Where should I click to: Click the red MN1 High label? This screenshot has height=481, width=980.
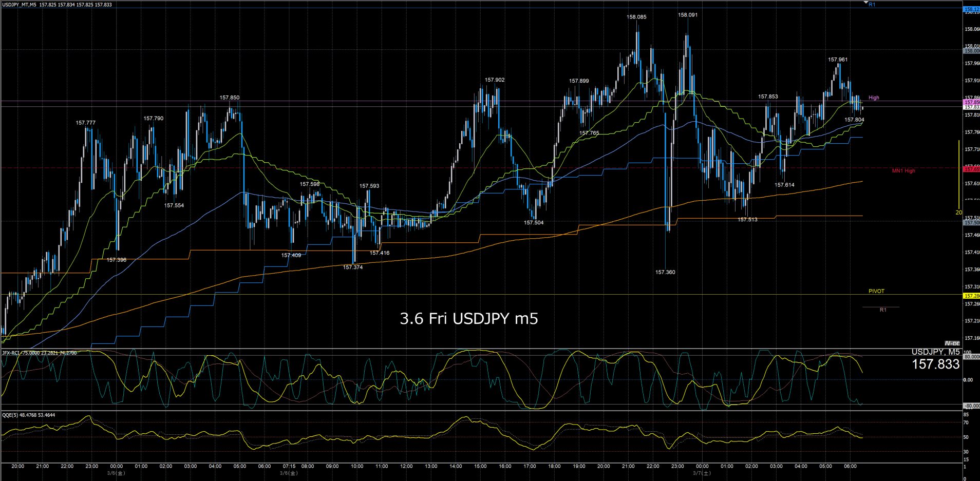[x=903, y=170]
